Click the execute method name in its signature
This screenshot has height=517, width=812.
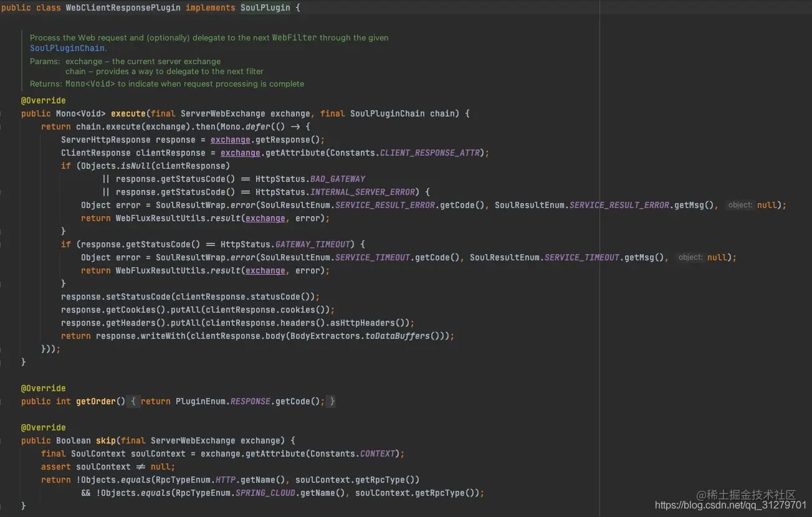[128, 113]
